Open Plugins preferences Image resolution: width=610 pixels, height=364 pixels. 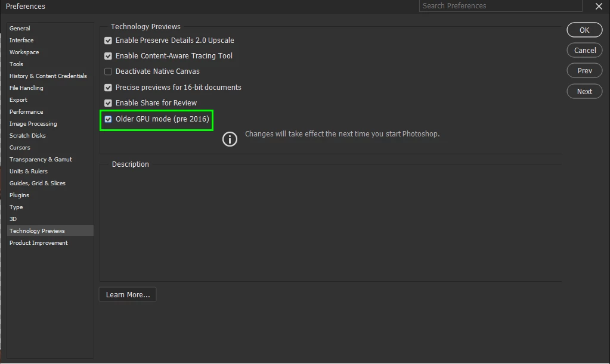(x=50, y=195)
